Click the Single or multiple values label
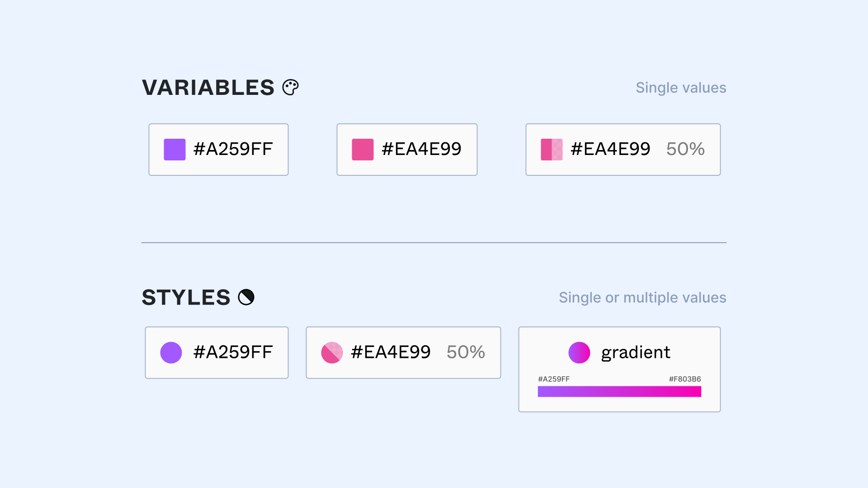Image resolution: width=868 pixels, height=488 pixels. point(642,298)
